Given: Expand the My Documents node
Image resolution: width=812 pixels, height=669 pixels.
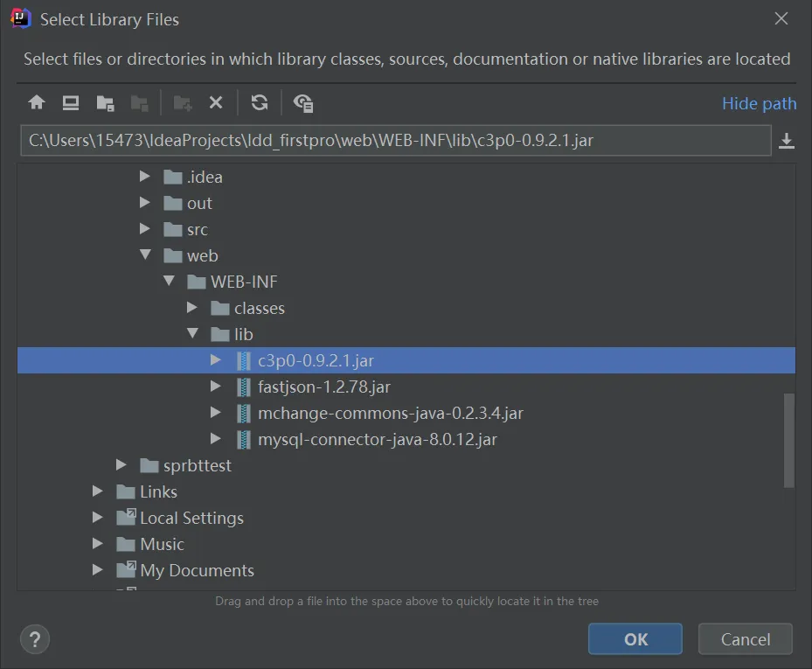Looking at the screenshot, I should [x=98, y=570].
